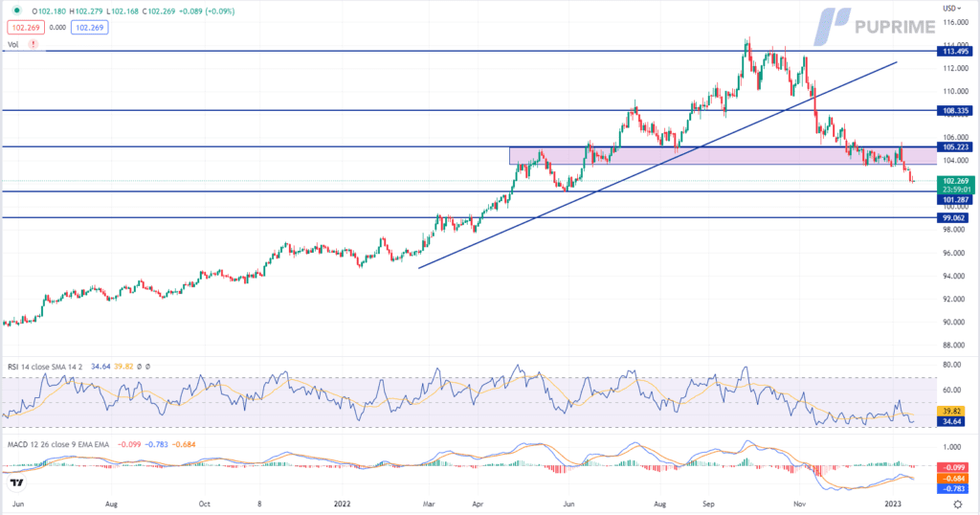Click the green market status dot

[x=16, y=11]
